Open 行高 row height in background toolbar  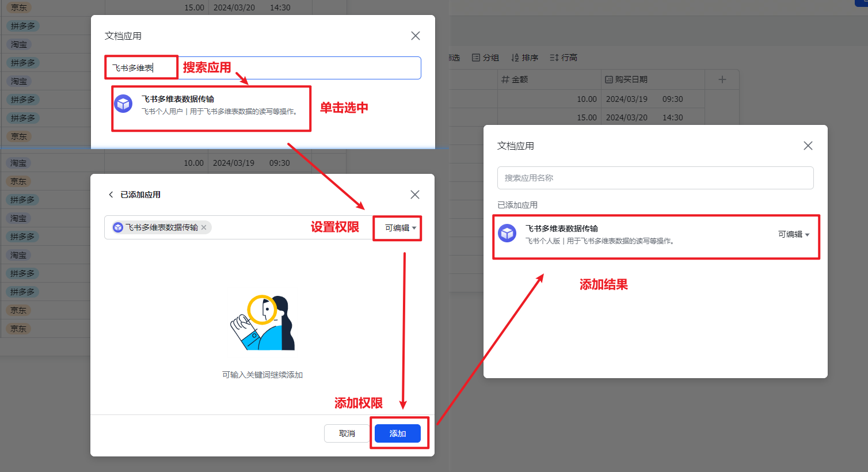click(564, 58)
